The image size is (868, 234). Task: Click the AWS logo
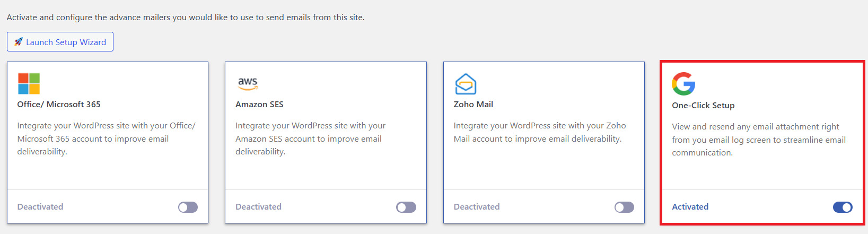248,83
